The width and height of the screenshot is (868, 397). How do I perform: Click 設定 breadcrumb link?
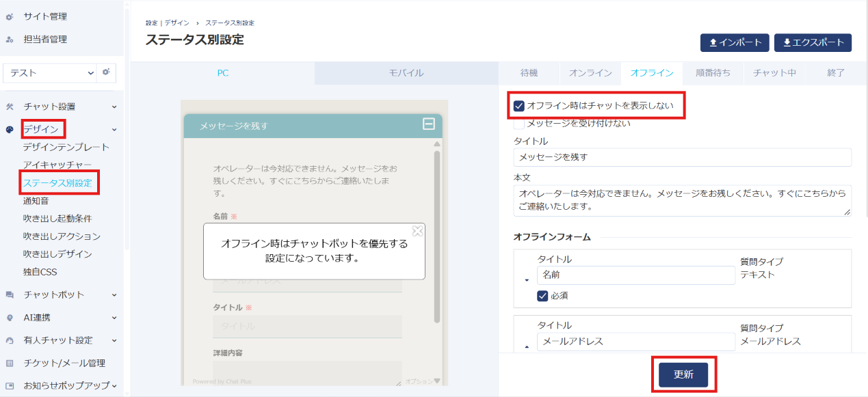tap(151, 23)
